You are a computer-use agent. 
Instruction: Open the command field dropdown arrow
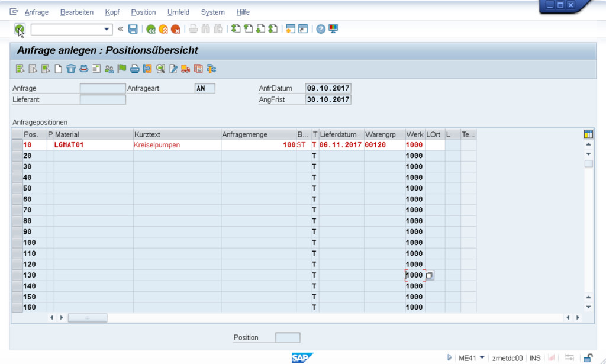point(107,29)
